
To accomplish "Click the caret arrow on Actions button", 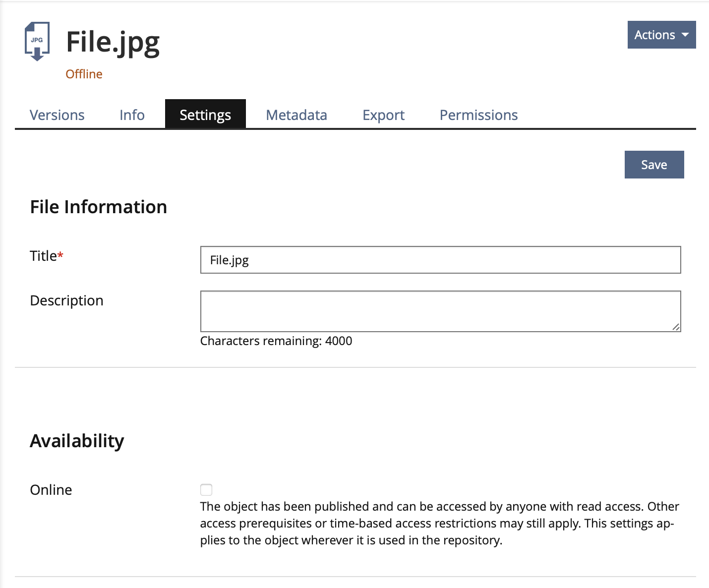I will coord(685,35).
